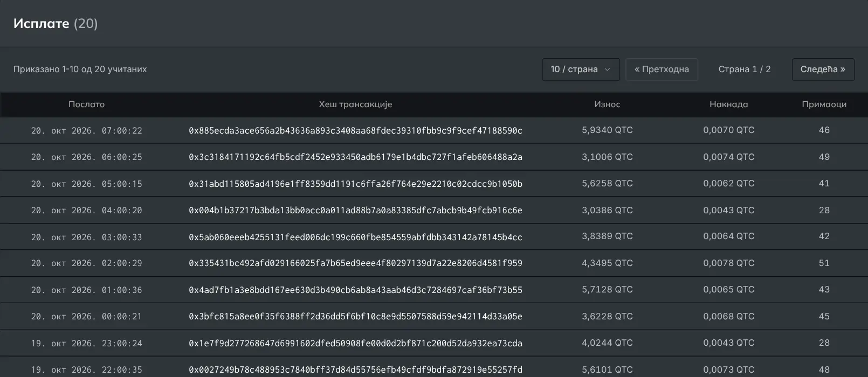868x377 pixels.
Task: Open transaction hash starting 0x31abd115
Action: click(355, 184)
